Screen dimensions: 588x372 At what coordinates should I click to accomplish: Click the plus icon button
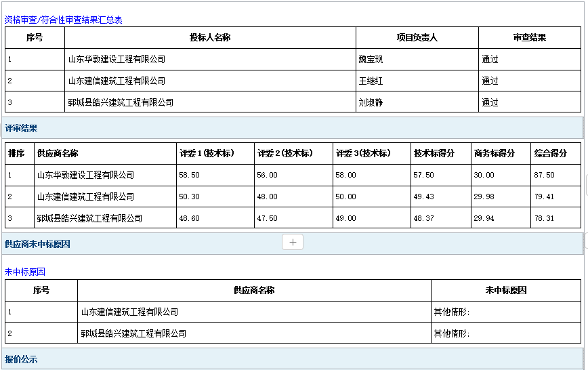(293, 243)
